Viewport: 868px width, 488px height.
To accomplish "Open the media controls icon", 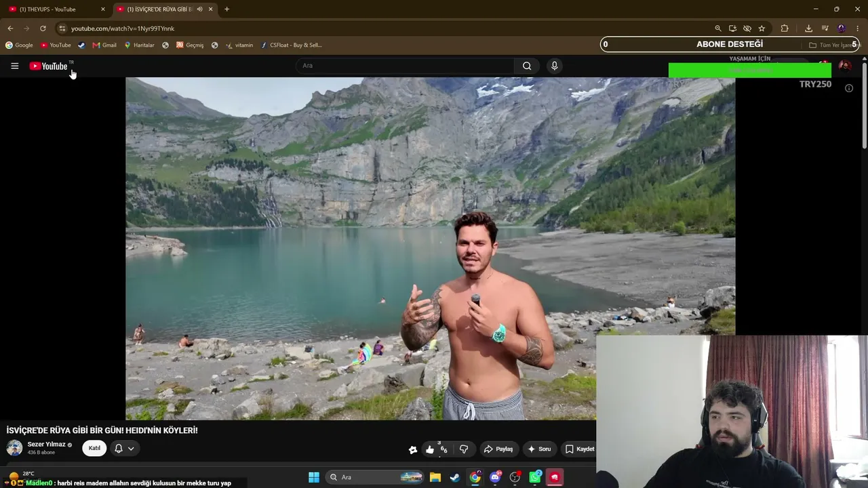I will 825,28.
